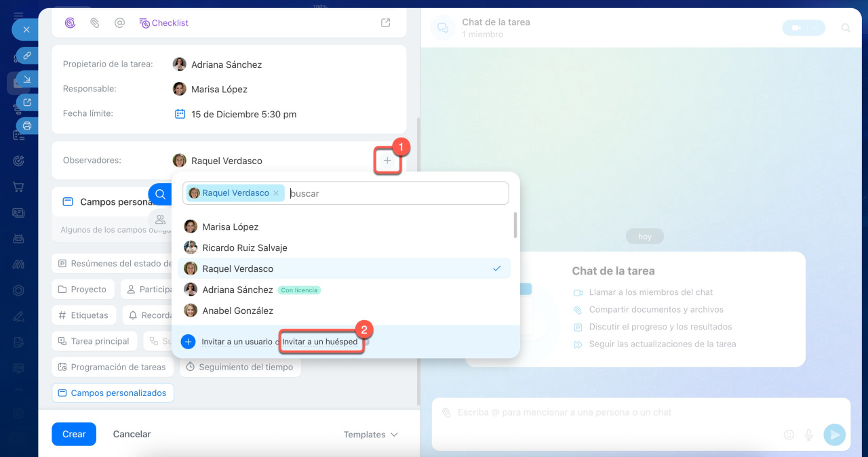
Task: Click the paperclip attach file icon
Action: click(95, 23)
